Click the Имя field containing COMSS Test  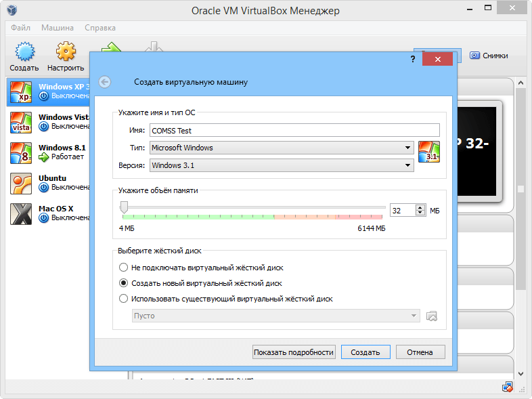point(294,130)
